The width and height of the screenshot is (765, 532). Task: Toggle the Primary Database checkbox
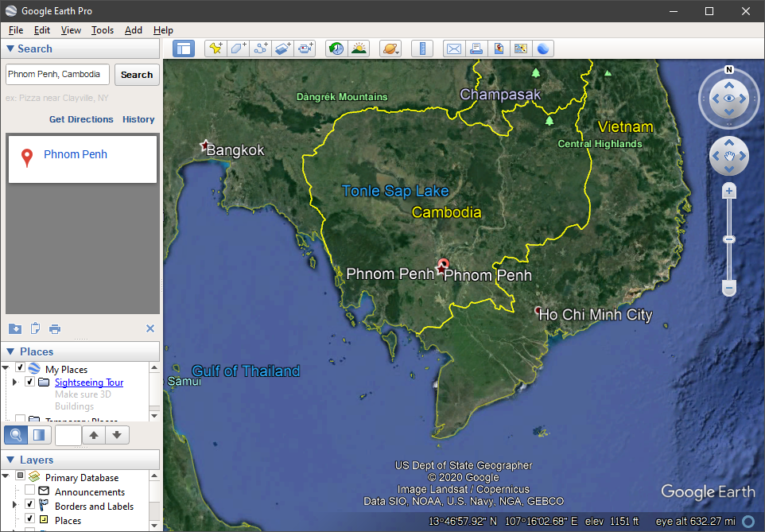tap(20, 476)
